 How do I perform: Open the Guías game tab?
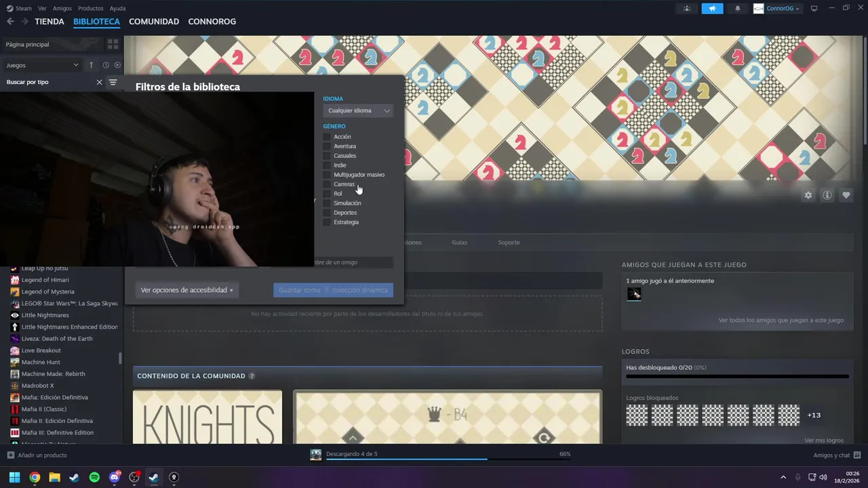coord(460,243)
